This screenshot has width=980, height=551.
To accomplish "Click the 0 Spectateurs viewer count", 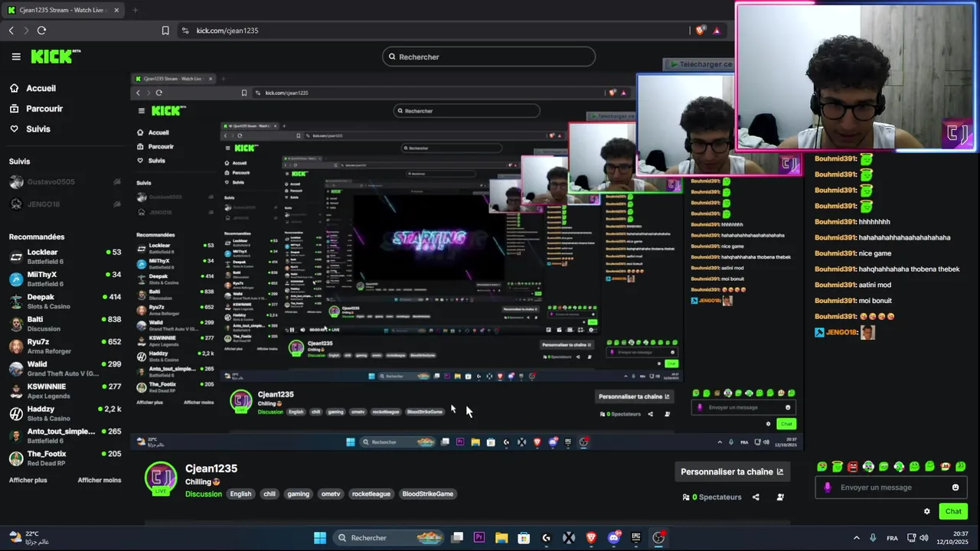I will [x=712, y=497].
